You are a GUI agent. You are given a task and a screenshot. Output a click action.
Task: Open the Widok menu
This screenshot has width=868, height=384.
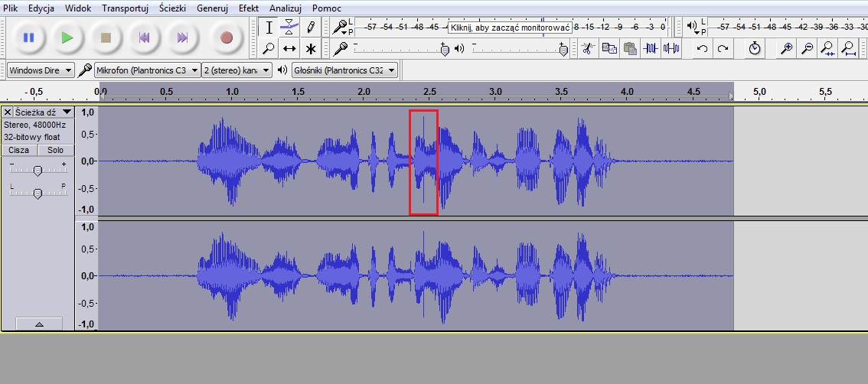coord(77,8)
